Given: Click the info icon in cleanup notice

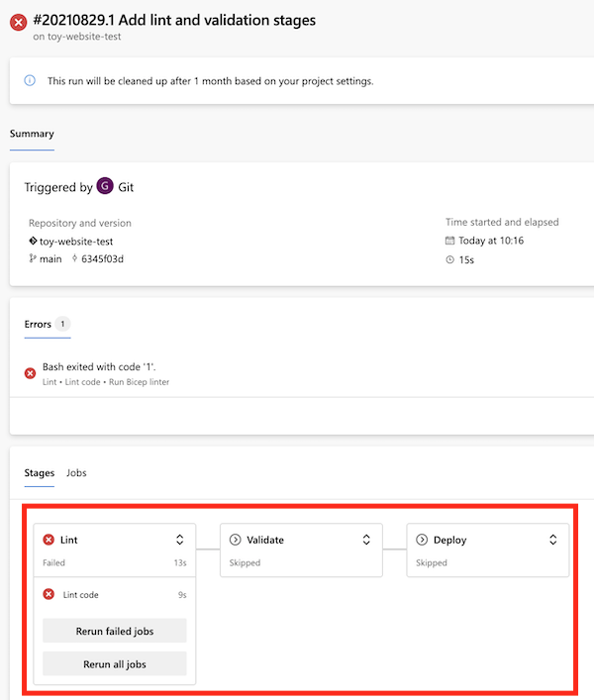Looking at the screenshot, I should tap(30, 81).
